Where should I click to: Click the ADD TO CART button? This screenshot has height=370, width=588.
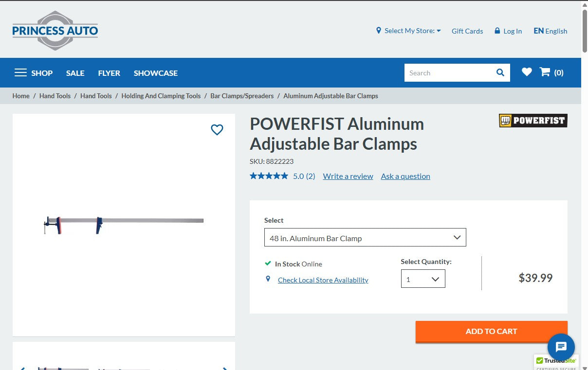(x=491, y=331)
